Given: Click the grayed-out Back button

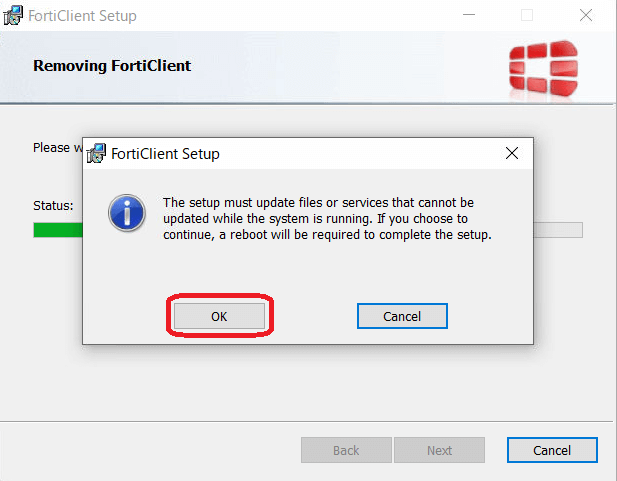Looking at the screenshot, I should [346, 450].
